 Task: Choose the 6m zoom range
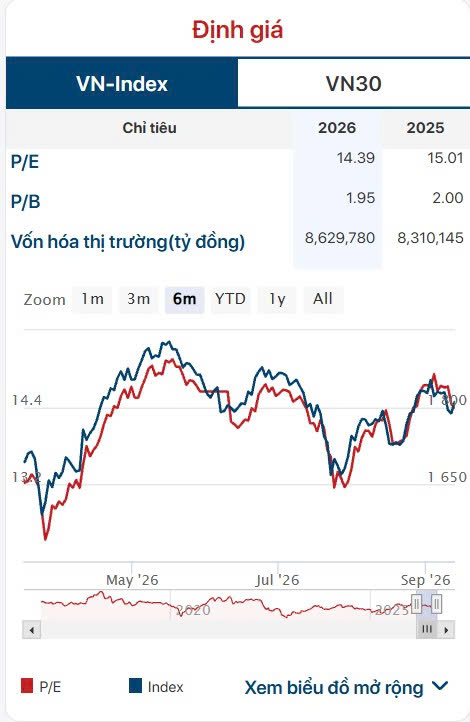[x=185, y=299]
